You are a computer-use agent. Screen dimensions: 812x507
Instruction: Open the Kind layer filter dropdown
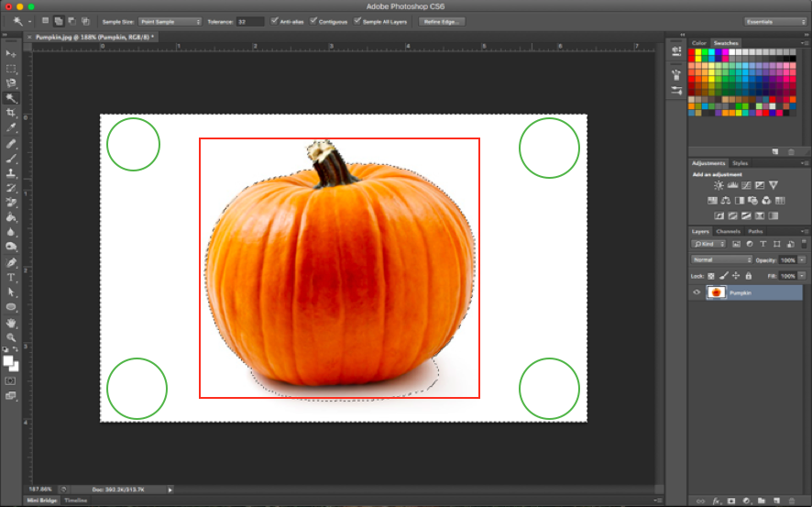tap(709, 244)
